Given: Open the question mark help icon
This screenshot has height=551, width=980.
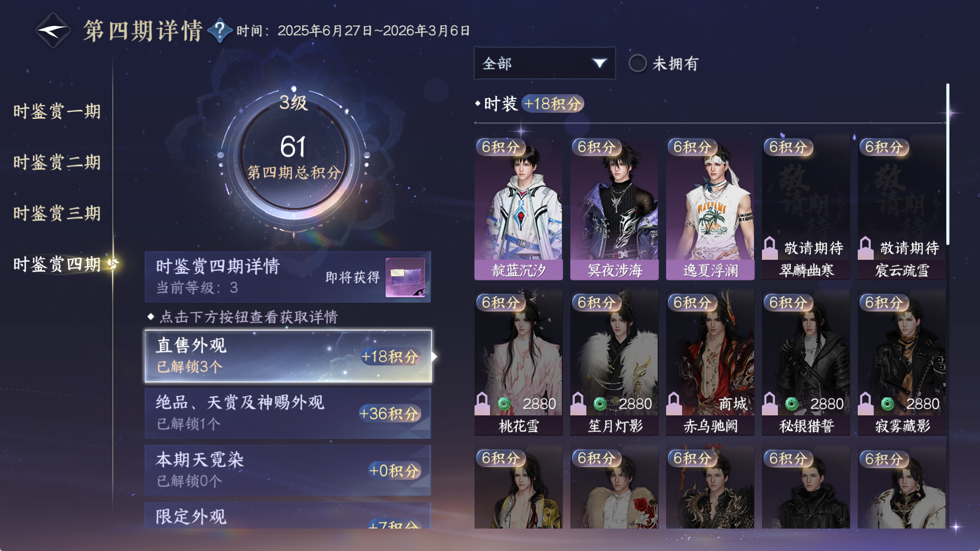Looking at the screenshot, I should pyautogui.click(x=220, y=30).
